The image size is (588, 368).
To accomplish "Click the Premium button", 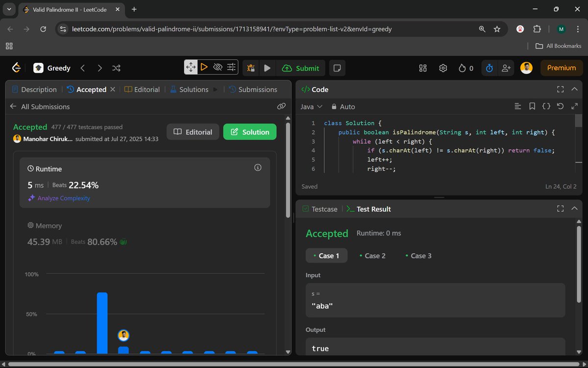I will pos(562,68).
